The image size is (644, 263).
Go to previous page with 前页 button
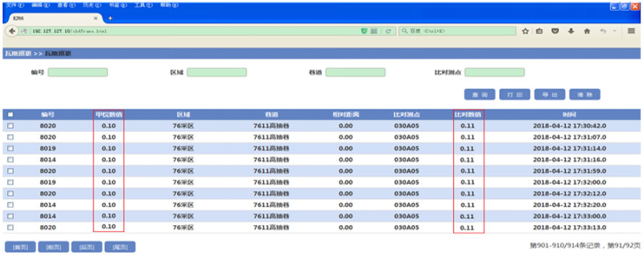click(54, 247)
